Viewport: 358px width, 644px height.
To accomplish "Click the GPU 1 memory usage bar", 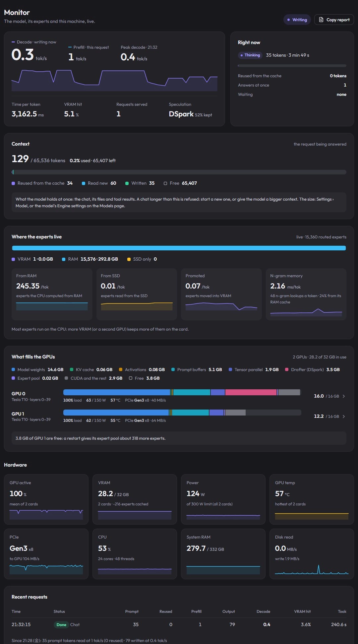I will click(182, 413).
